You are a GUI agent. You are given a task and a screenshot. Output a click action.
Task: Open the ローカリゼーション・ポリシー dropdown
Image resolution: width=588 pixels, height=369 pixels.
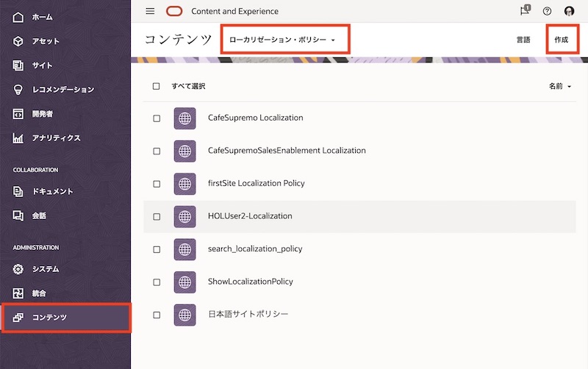(x=282, y=40)
